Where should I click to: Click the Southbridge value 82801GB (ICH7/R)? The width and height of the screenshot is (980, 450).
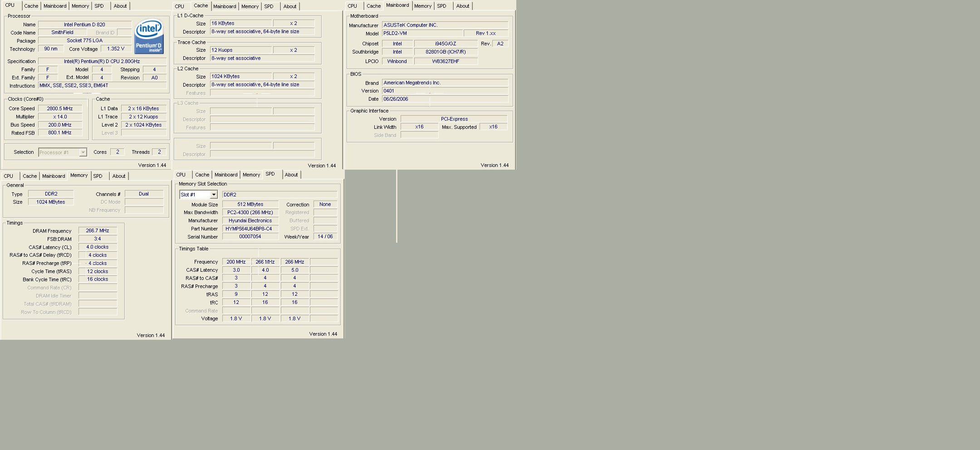pos(446,52)
